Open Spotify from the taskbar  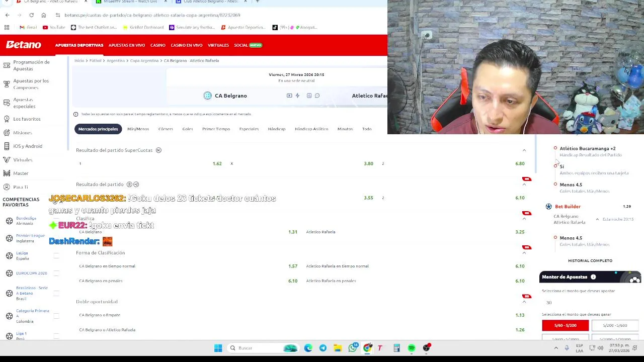[412, 348]
